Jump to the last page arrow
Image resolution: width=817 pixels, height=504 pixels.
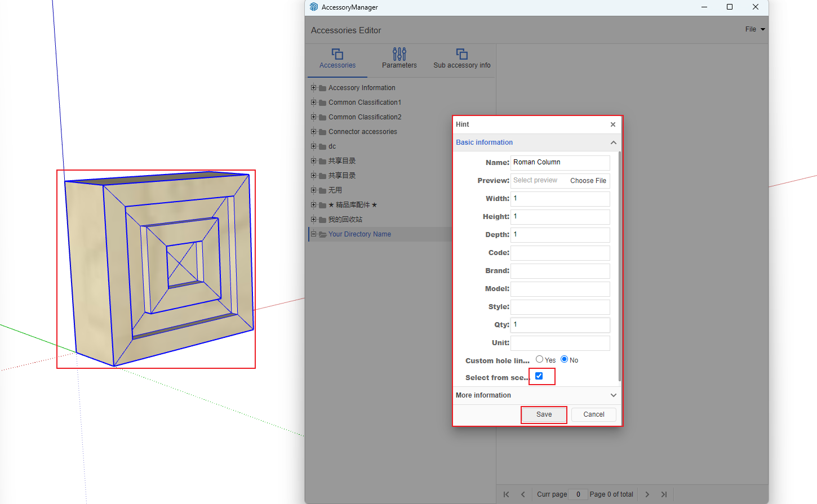pos(664,494)
